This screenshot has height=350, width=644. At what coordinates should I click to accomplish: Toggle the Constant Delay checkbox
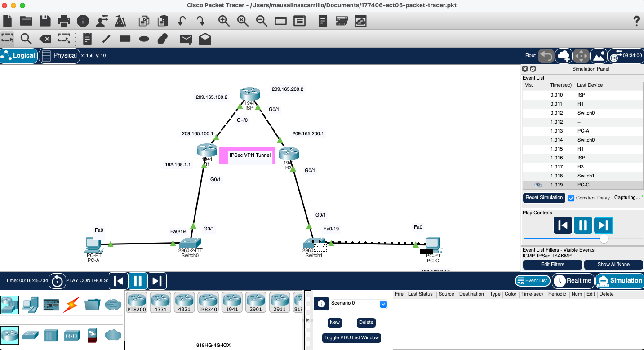pos(571,198)
